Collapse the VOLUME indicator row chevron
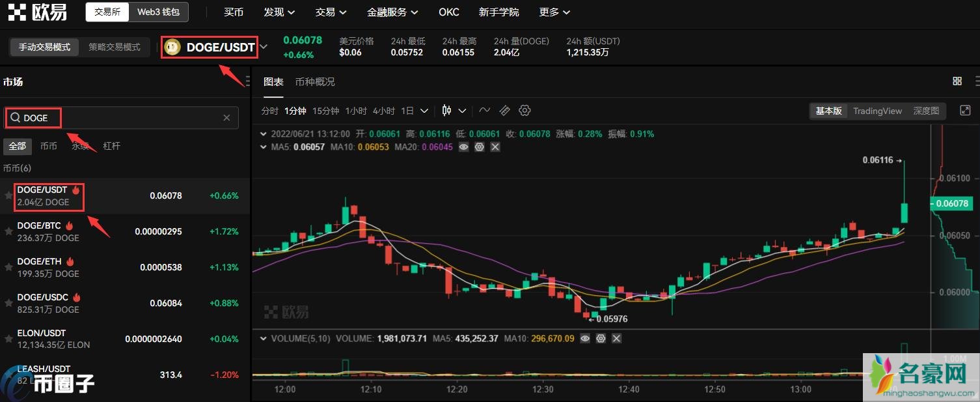This screenshot has height=402, width=980. (264, 339)
